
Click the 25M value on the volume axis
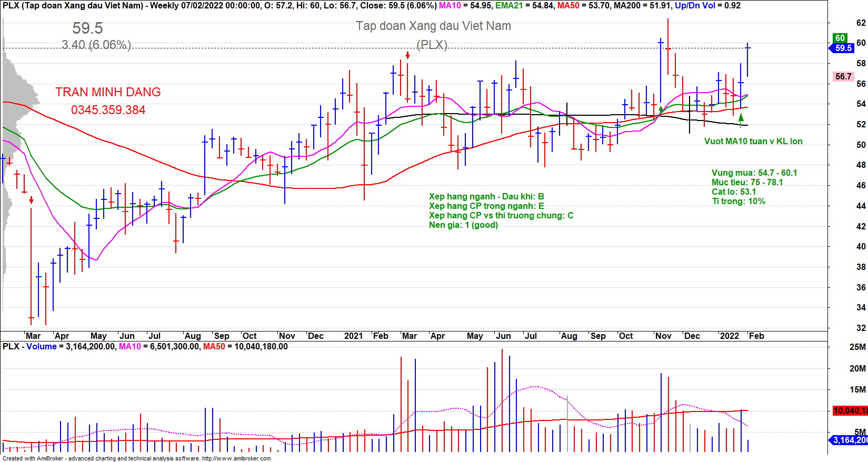[x=857, y=347]
